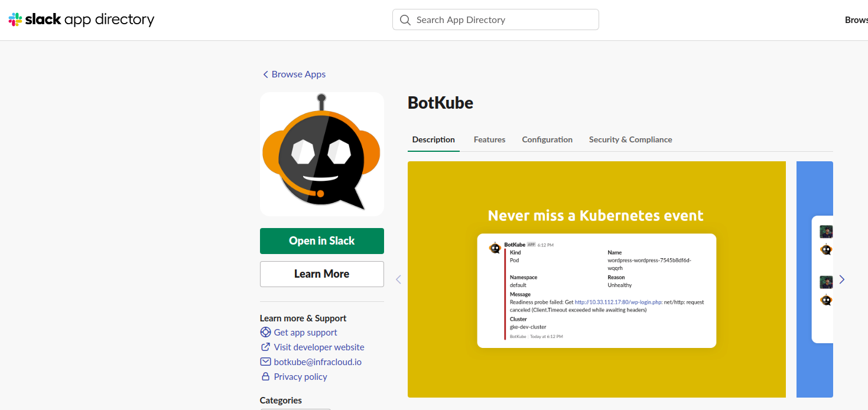Switch to the Features tab
868x410 pixels.
coord(490,140)
